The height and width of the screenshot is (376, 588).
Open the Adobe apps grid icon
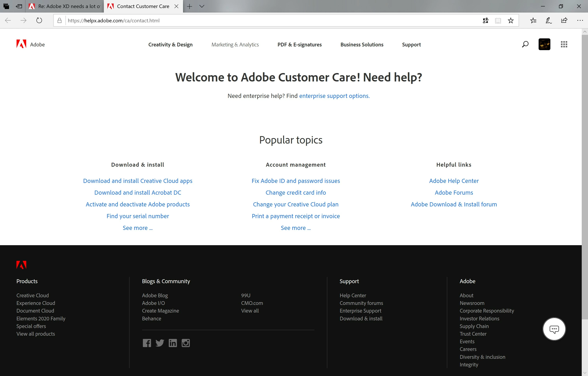[x=564, y=44]
